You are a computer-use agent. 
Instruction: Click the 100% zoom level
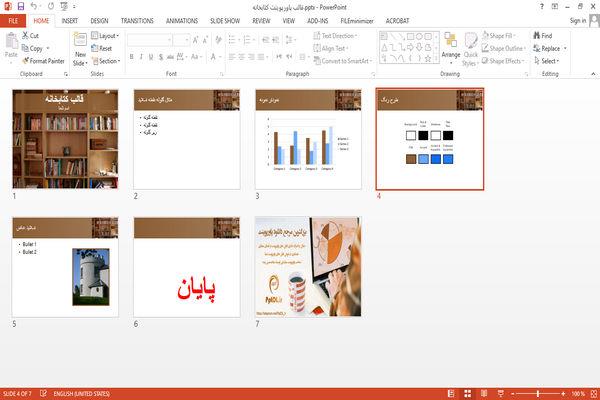click(578, 393)
